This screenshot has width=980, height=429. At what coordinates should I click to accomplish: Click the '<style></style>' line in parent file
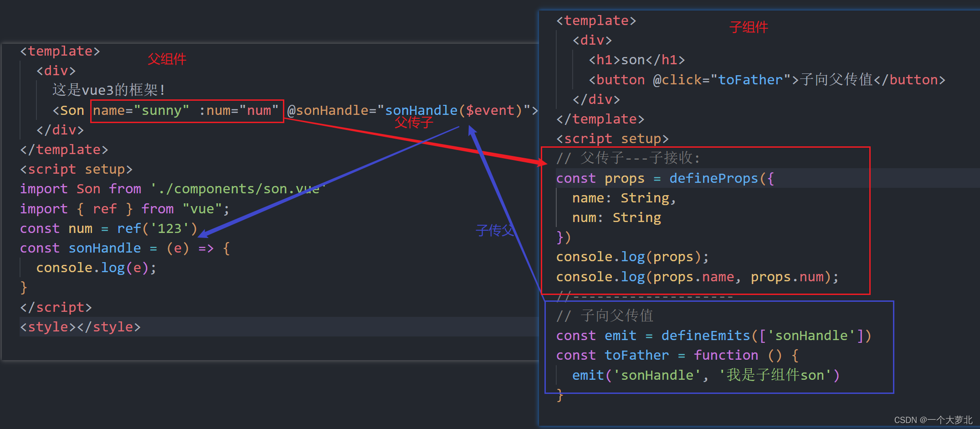80,327
